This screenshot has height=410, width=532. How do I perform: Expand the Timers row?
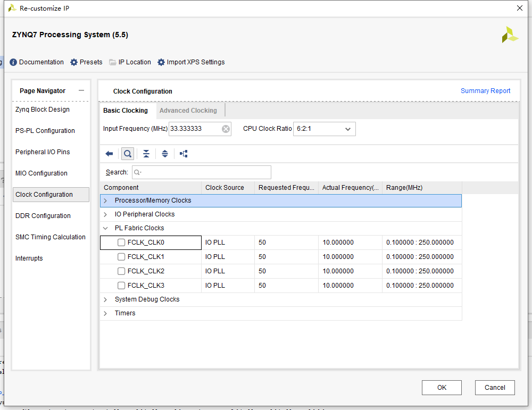(105, 313)
